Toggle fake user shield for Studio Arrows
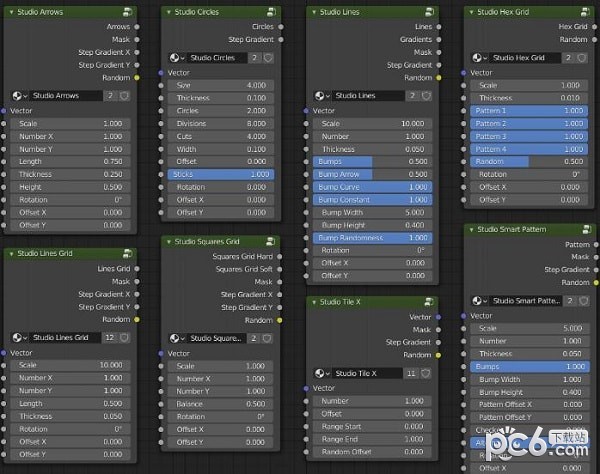The width and height of the screenshot is (600, 474). coord(124,96)
